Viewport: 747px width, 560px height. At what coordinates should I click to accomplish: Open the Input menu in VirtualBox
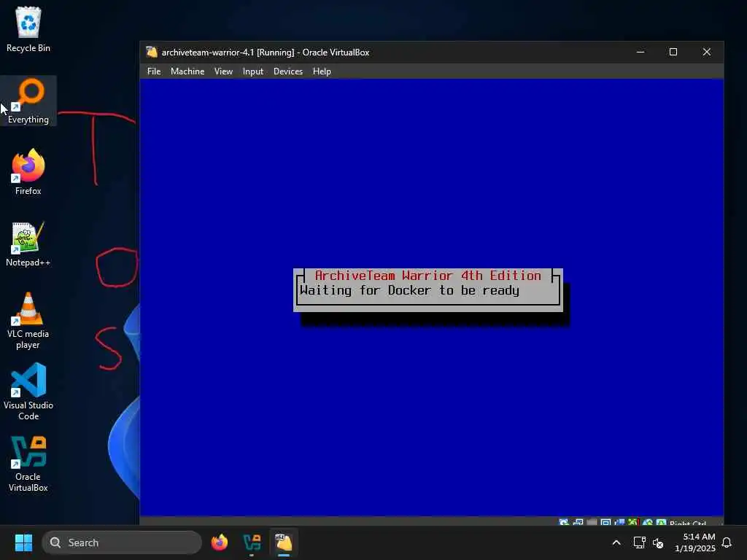[x=253, y=71]
